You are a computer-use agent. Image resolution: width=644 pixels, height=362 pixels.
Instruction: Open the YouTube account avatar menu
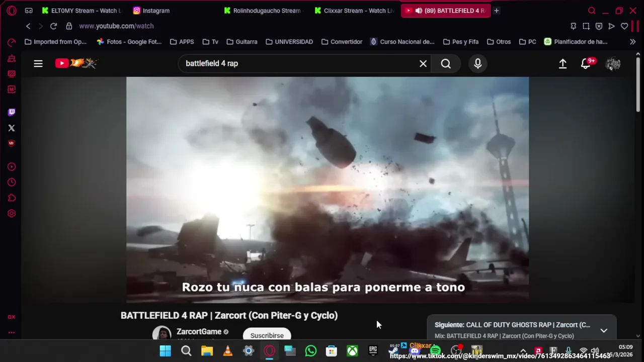[613, 63]
